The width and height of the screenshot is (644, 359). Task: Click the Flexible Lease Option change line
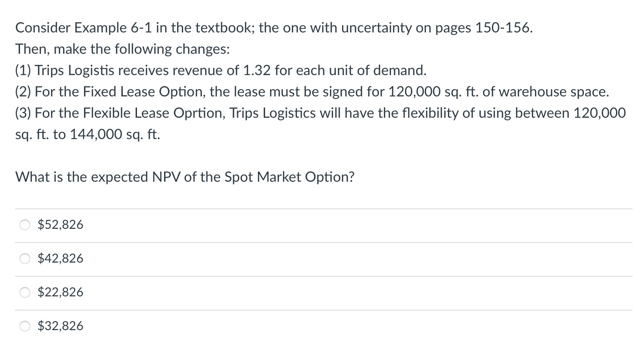pyautogui.click(x=319, y=113)
